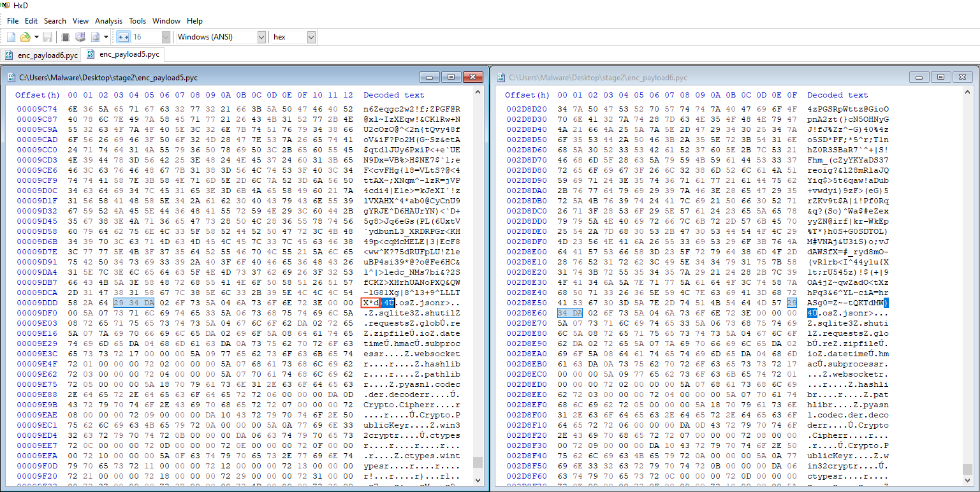Image resolution: width=980 pixels, height=492 pixels.
Task: Restore the enc_payload5.pyc child window
Action: coord(451,77)
